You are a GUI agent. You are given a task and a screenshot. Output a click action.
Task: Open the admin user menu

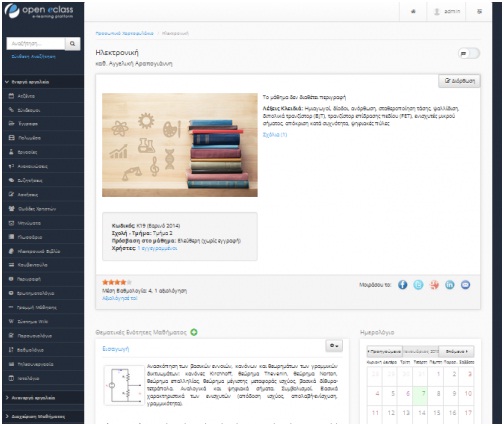tap(447, 12)
